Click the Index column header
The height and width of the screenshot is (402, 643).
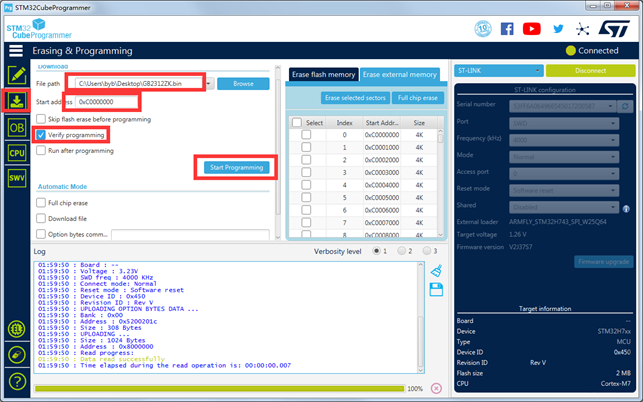click(344, 123)
